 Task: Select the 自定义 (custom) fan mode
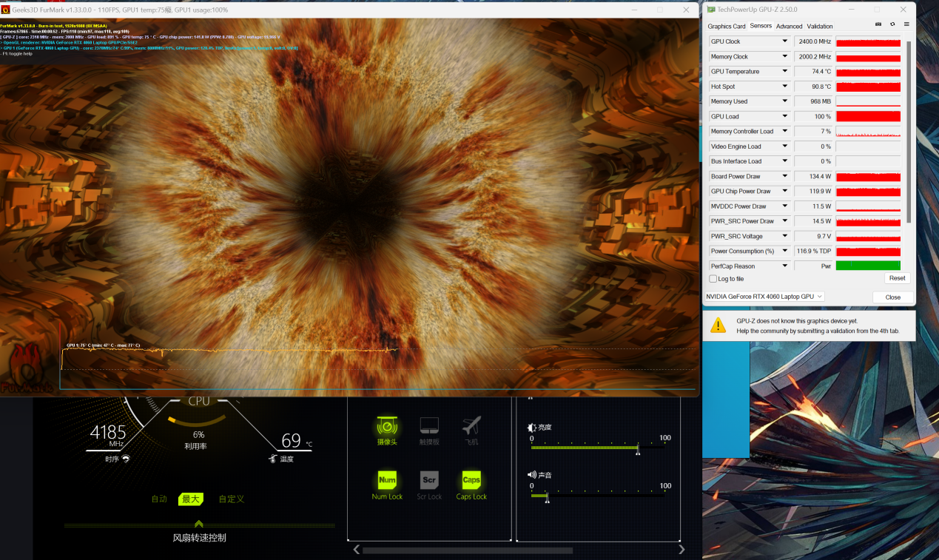click(231, 499)
